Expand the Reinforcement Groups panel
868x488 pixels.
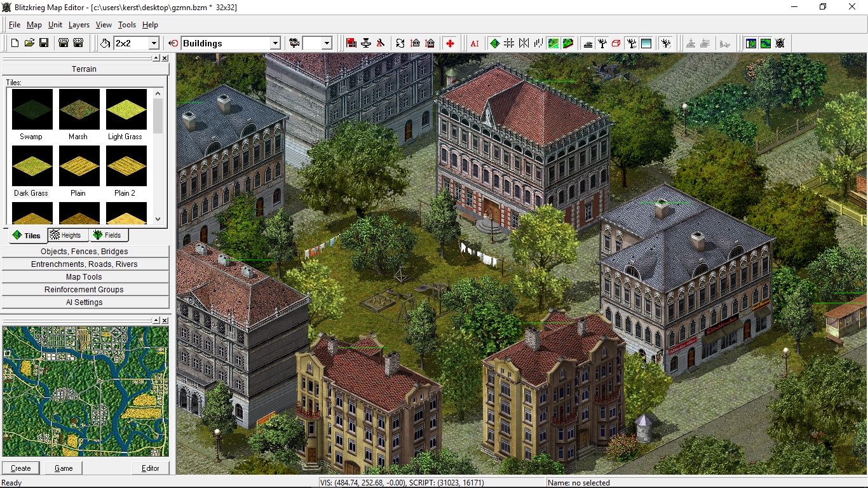pos(85,290)
